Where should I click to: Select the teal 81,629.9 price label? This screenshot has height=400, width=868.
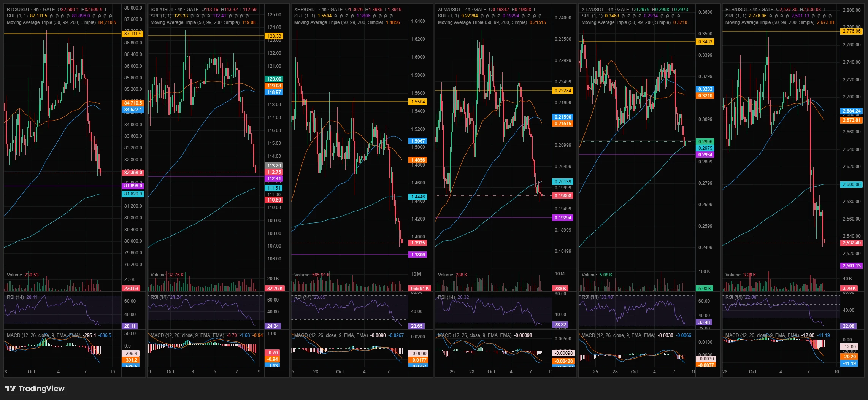[x=133, y=194]
